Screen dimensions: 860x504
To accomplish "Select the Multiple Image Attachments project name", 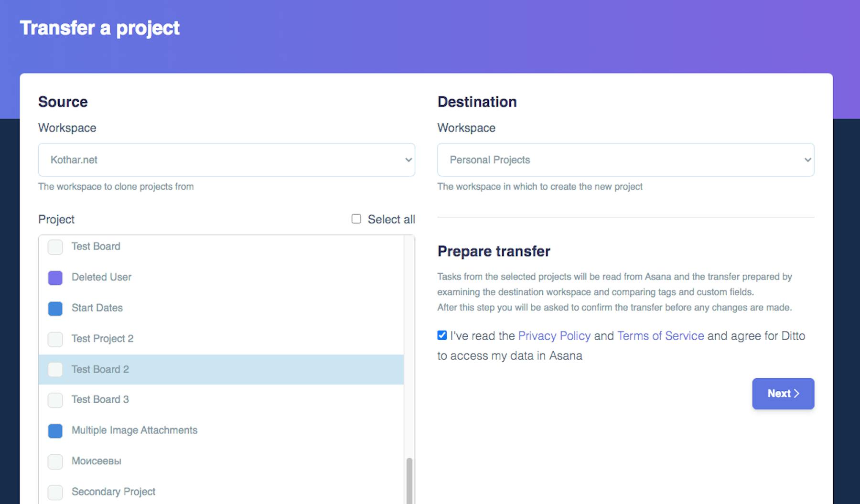I will [134, 430].
